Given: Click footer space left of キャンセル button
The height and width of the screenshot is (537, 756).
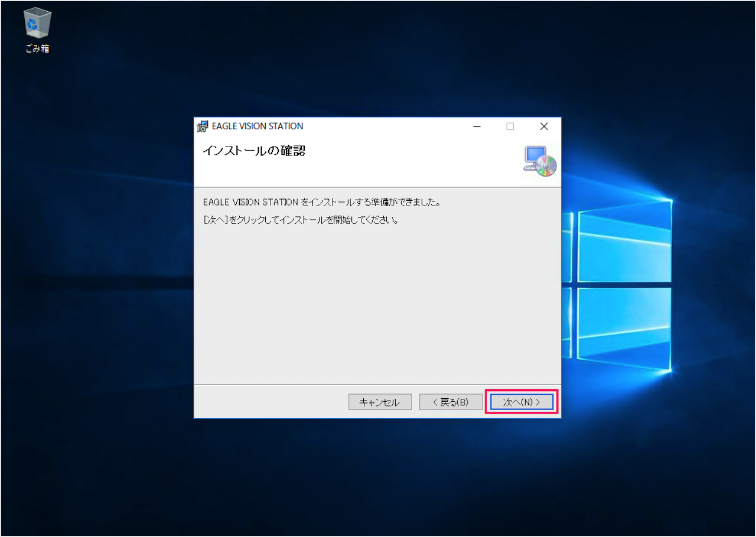Looking at the screenshot, I should click(272, 402).
